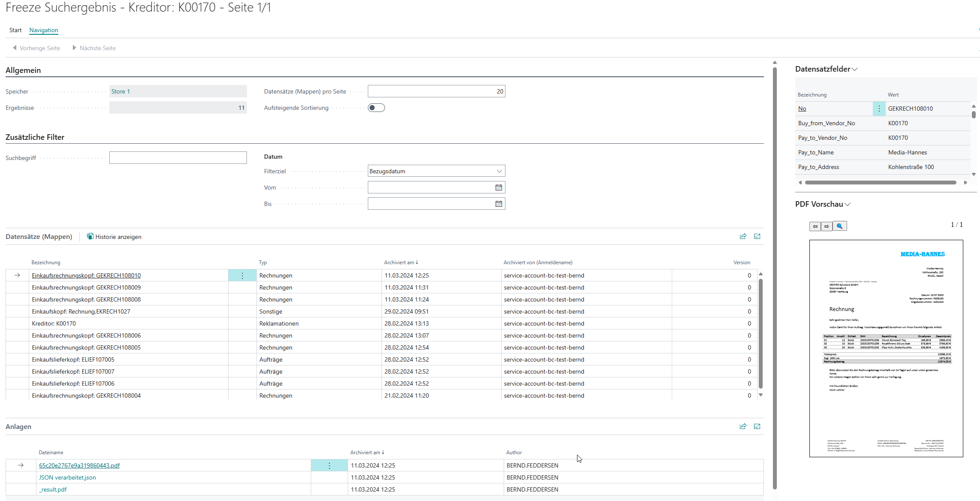Image resolution: width=980 pixels, height=501 pixels.
Task: Click the Ergebnisse value 11
Action: click(x=178, y=108)
